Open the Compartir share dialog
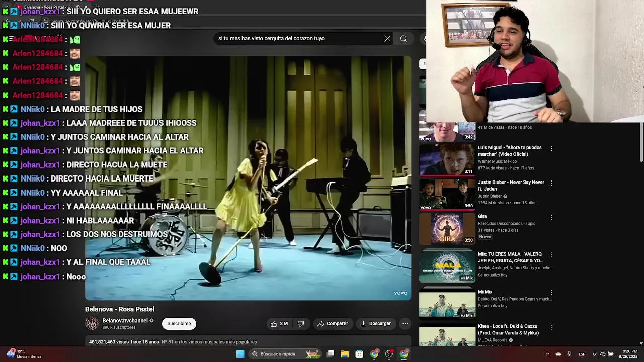This screenshot has height=362, width=644. [333, 324]
